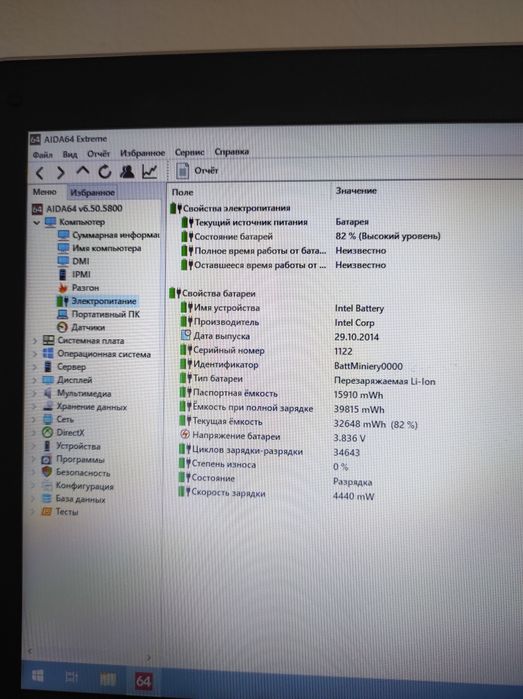
Task: Click the AIDA64 taskbar icon
Action: click(x=143, y=680)
